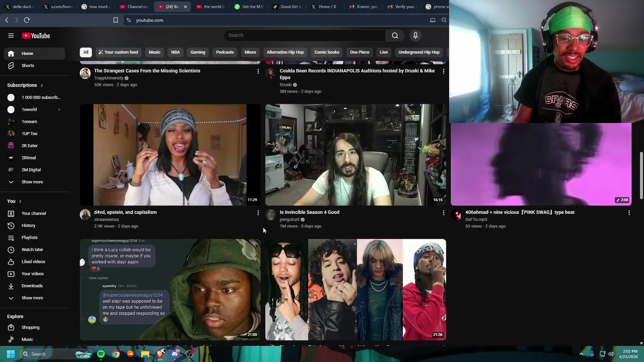Open Liked videos in the sidebar
Screen dimensions: 644x362
pos(33,261)
